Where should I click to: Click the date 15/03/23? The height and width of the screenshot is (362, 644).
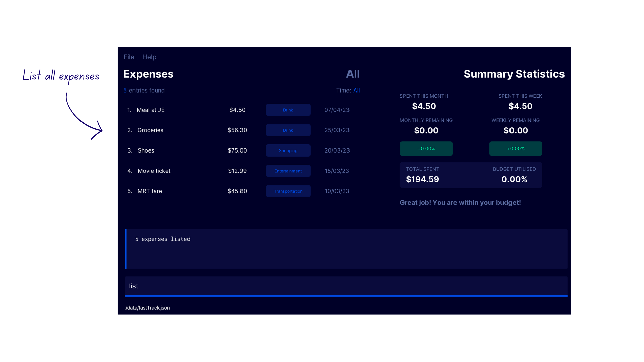pyautogui.click(x=337, y=171)
